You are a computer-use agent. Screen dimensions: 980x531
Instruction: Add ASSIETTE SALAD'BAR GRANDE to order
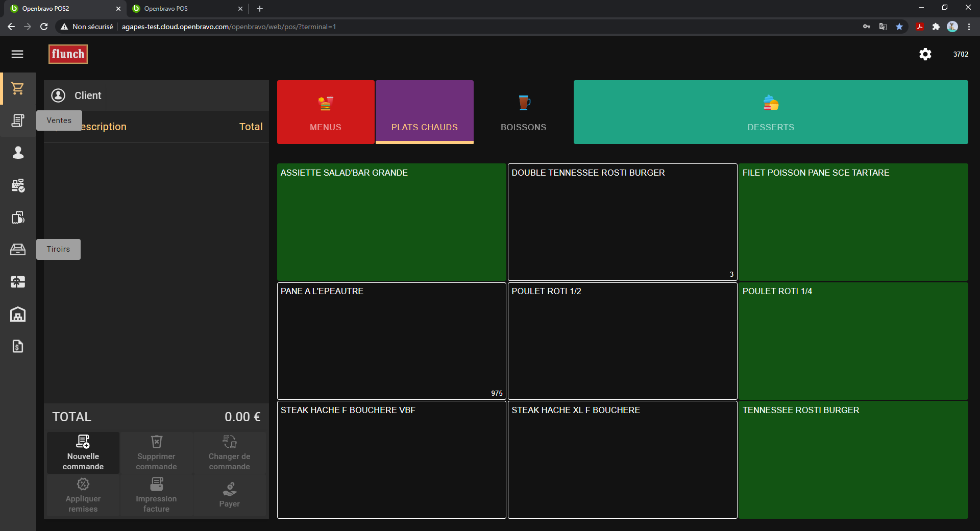point(391,222)
